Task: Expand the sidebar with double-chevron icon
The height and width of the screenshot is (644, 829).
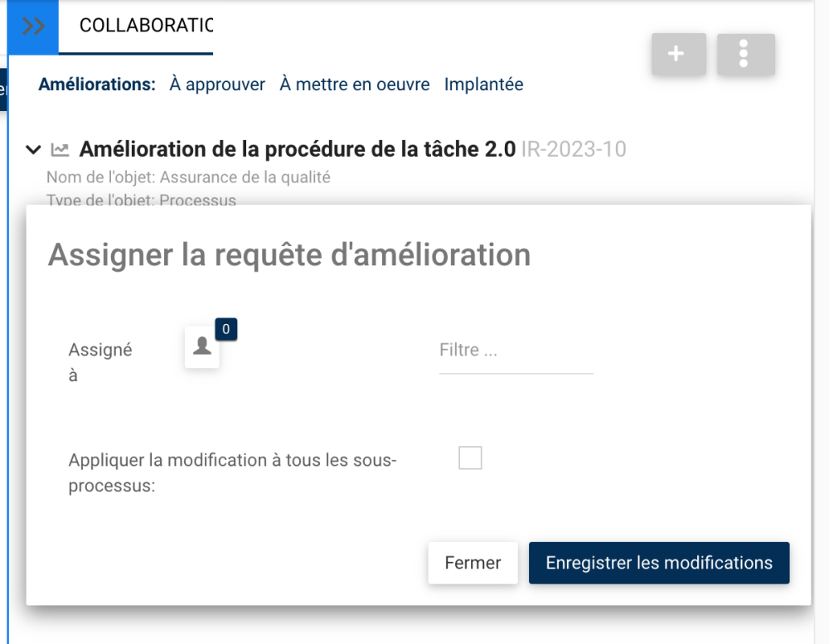Action: (x=33, y=27)
